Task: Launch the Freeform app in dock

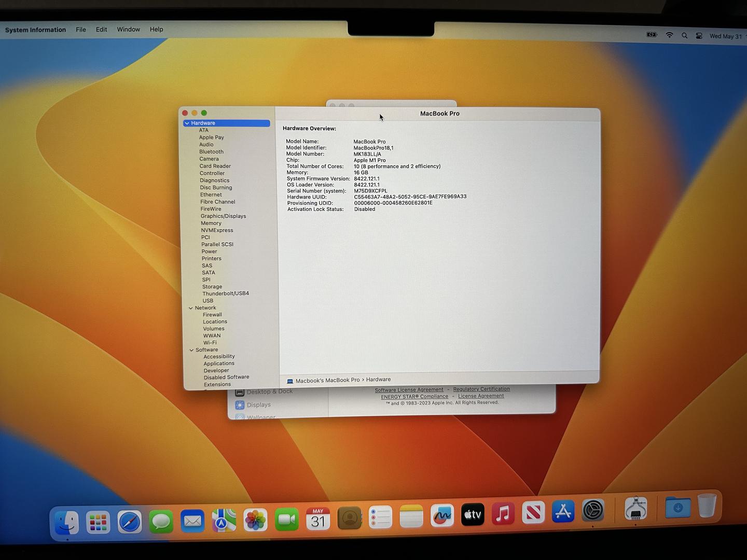Action: (x=442, y=516)
